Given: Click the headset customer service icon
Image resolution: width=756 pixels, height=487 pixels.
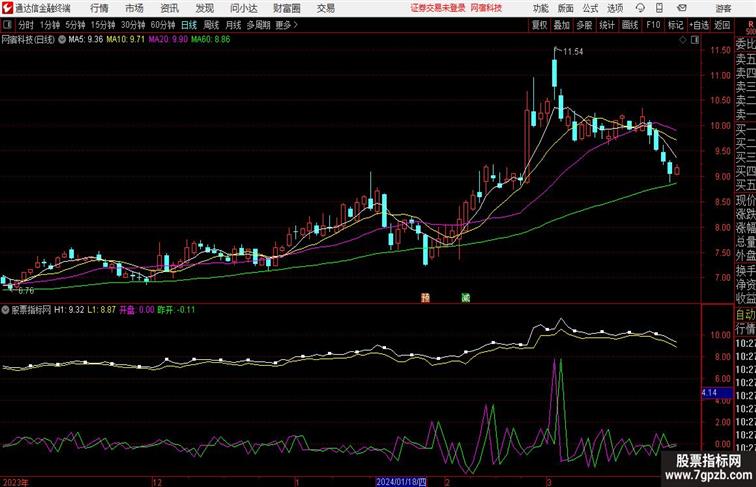Looking at the screenshot, I should coord(640,8).
